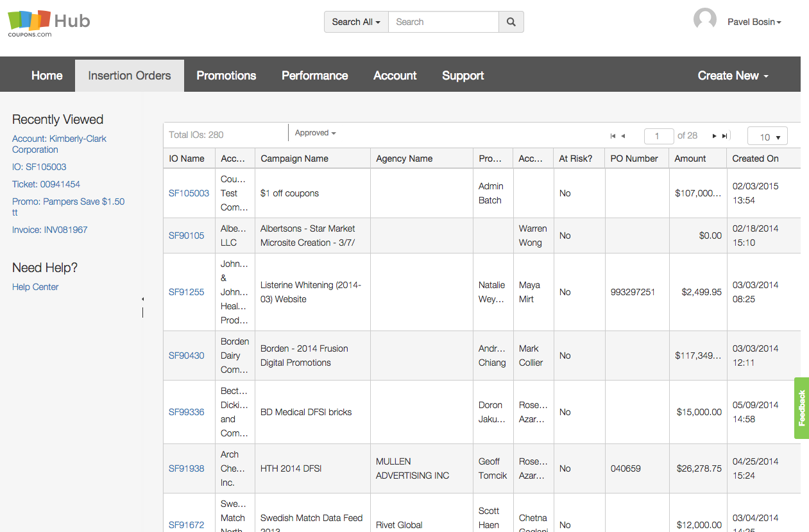
Task: Sort by IO Name column header
Action: click(x=189, y=159)
